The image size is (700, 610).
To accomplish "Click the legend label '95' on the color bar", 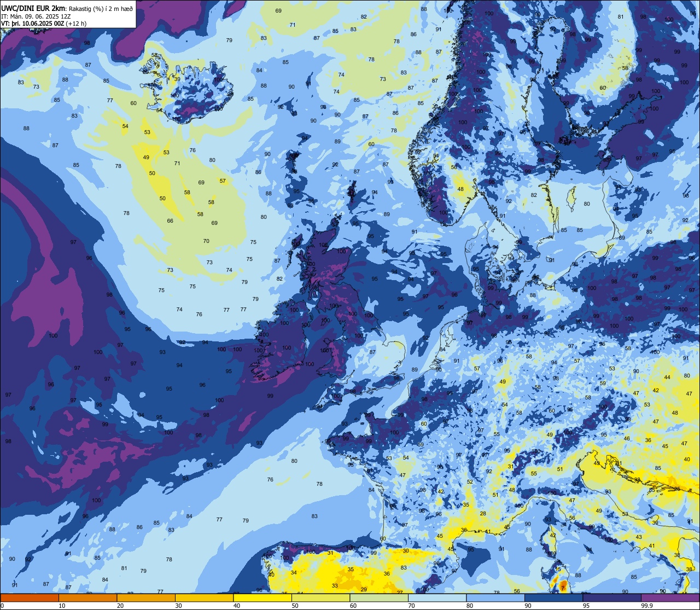I will pos(586,606).
